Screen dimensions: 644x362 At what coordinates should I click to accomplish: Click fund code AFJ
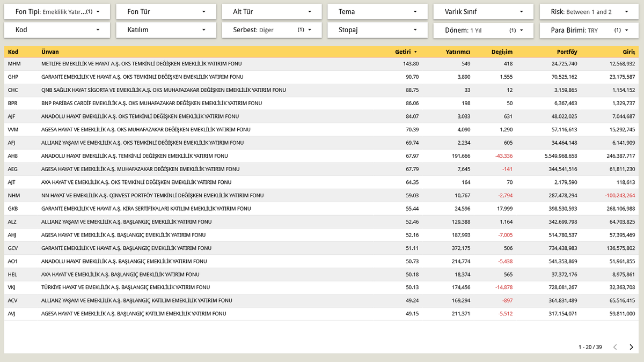pyautogui.click(x=12, y=143)
